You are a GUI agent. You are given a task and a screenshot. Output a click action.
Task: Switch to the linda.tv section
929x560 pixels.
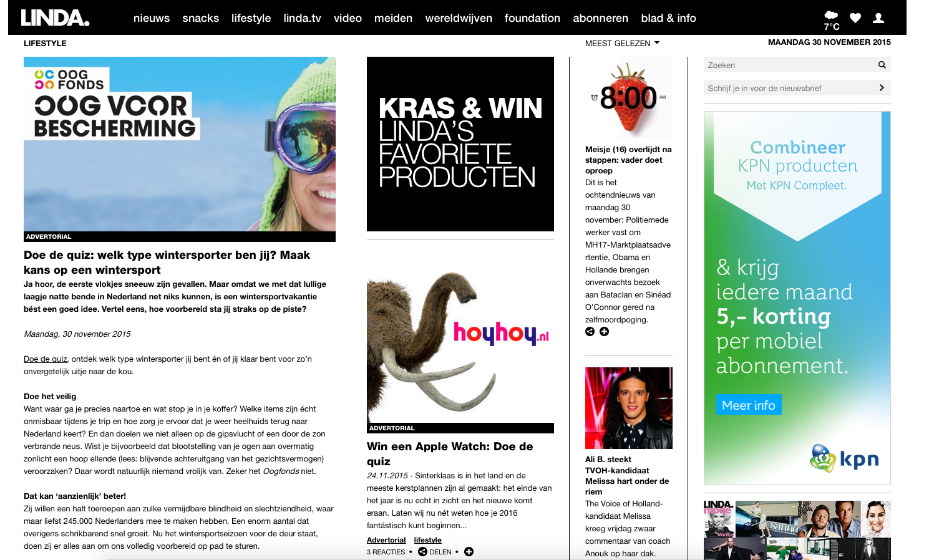(302, 19)
